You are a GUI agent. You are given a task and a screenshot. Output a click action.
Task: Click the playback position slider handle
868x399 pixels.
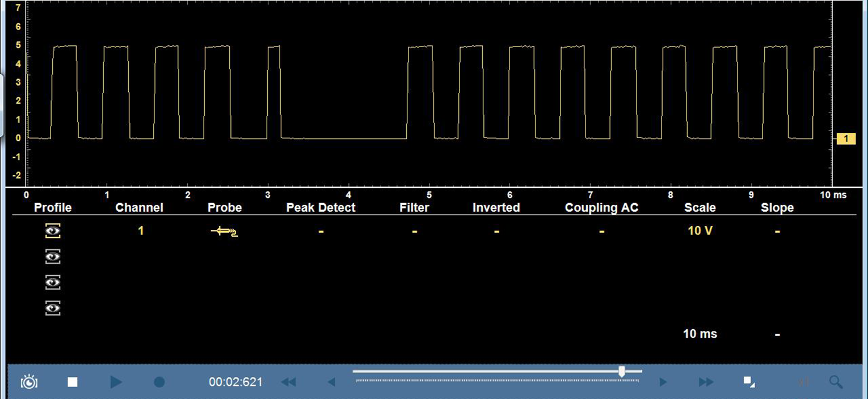click(x=622, y=372)
